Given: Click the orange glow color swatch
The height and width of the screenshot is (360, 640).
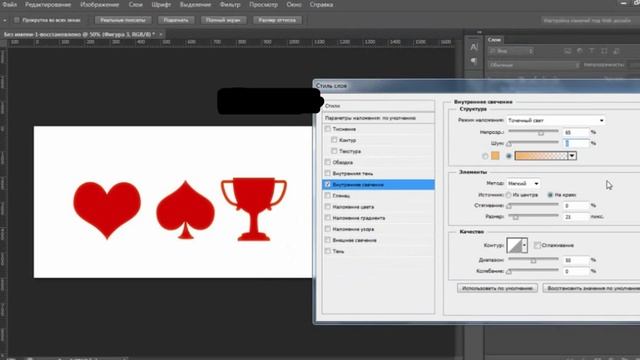Looking at the screenshot, I should point(495,156).
